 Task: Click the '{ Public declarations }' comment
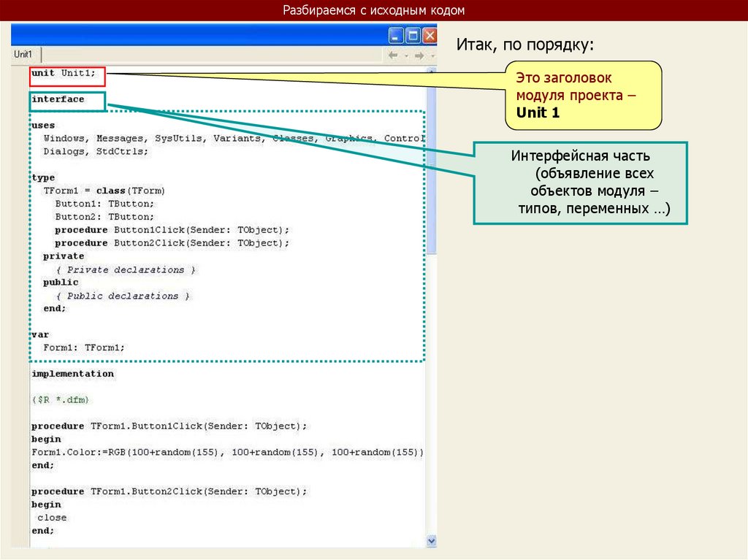(x=123, y=296)
